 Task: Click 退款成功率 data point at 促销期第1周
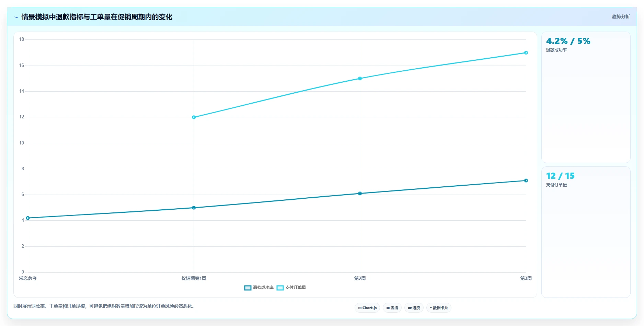click(194, 208)
